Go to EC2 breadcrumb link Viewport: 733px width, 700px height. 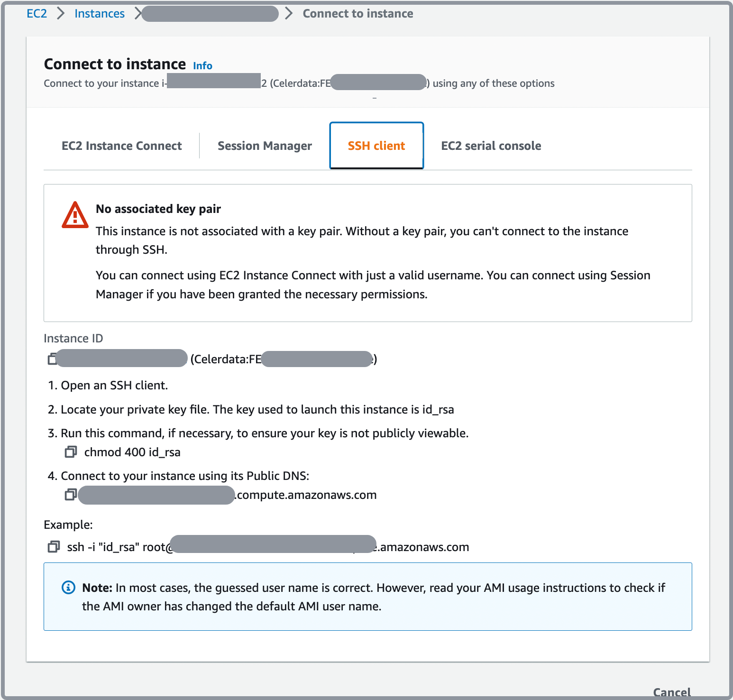coord(37,14)
